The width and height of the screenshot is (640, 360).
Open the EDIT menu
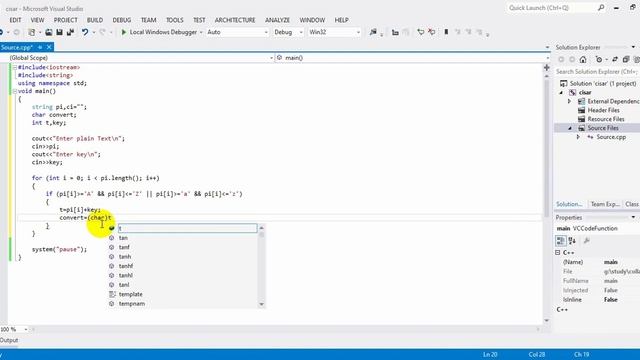pos(15,20)
